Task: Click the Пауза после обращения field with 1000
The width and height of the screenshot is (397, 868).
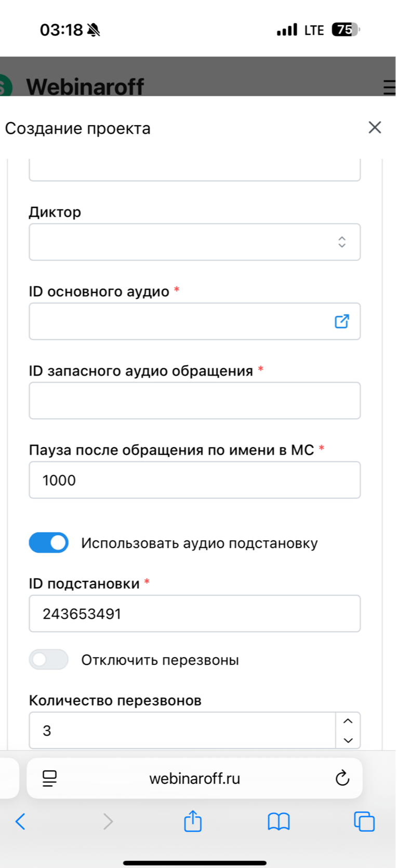Action: click(x=194, y=480)
